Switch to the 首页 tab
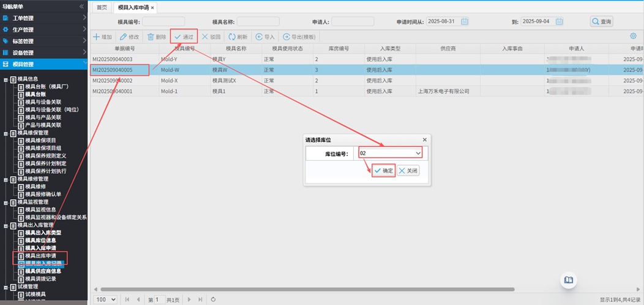The height and width of the screenshot is (305, 644). click(x=102, y=7)
